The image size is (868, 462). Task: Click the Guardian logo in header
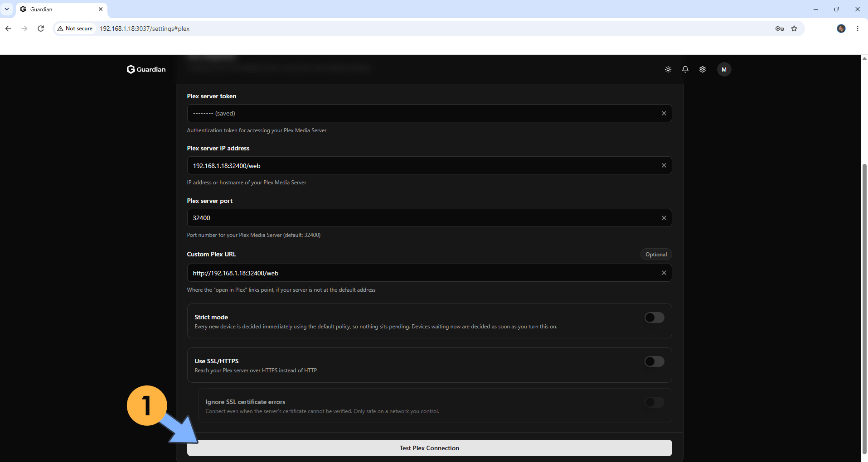pos(146,69)
